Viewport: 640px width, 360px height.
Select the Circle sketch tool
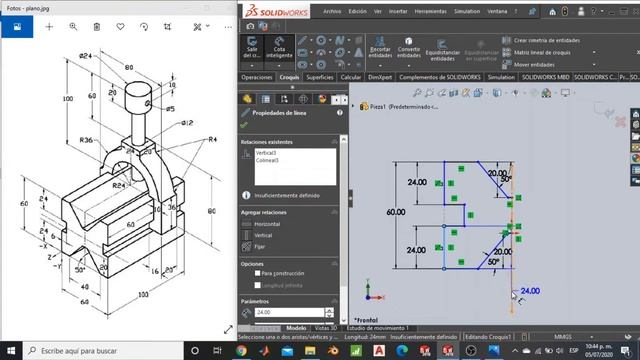[x=321, y=40]
